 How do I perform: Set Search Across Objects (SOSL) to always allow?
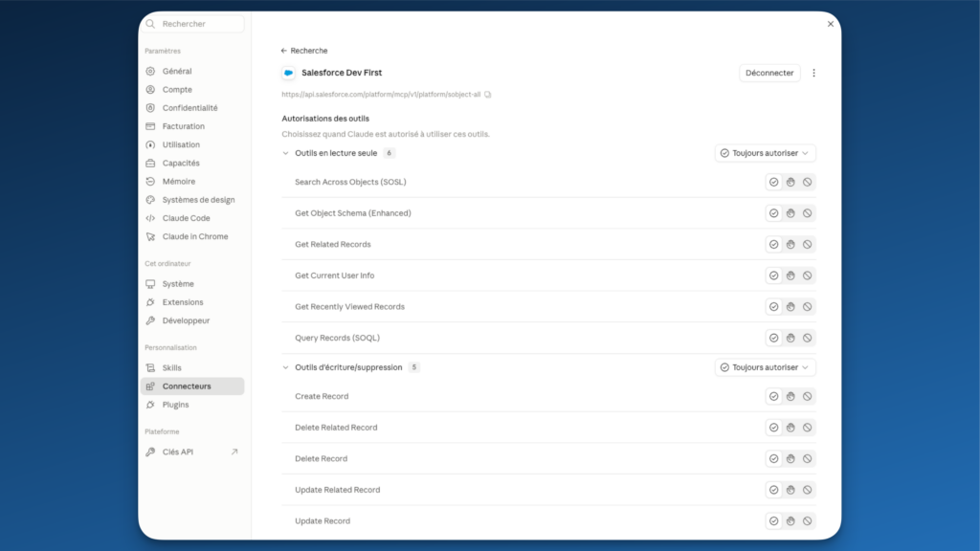tap(773, 182)
